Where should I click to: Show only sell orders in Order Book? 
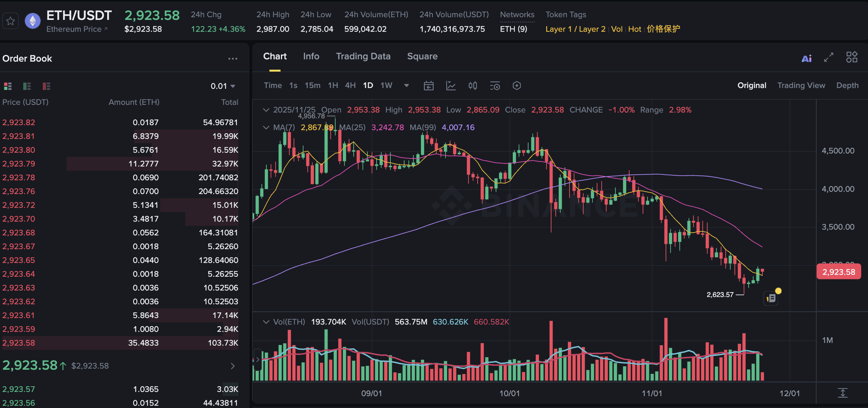[x=46, y=86]
